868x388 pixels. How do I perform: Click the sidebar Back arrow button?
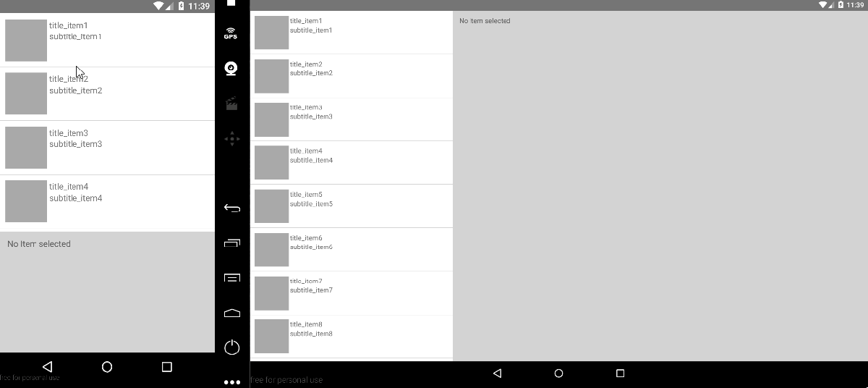(x=231, y=208)
